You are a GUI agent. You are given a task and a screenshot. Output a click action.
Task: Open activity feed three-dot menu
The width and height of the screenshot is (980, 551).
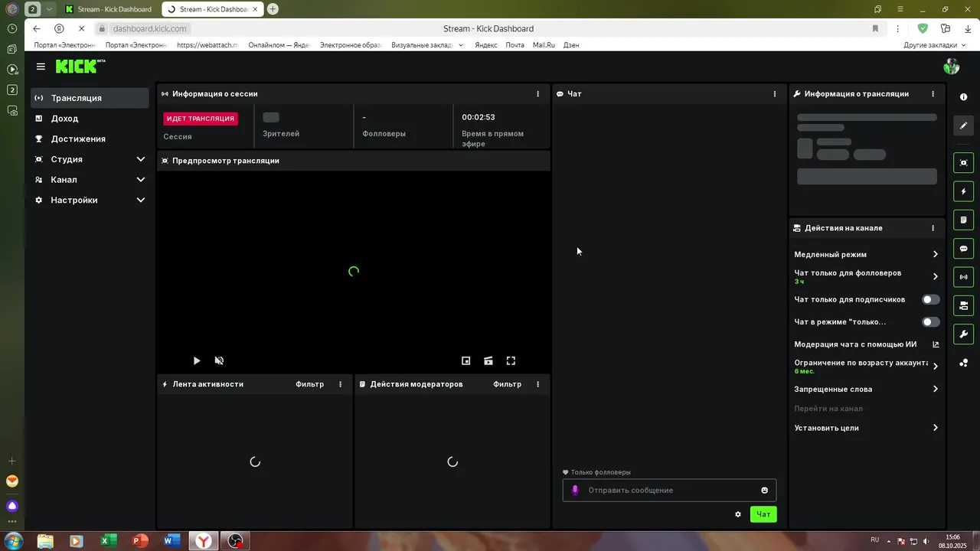(341, 384)
